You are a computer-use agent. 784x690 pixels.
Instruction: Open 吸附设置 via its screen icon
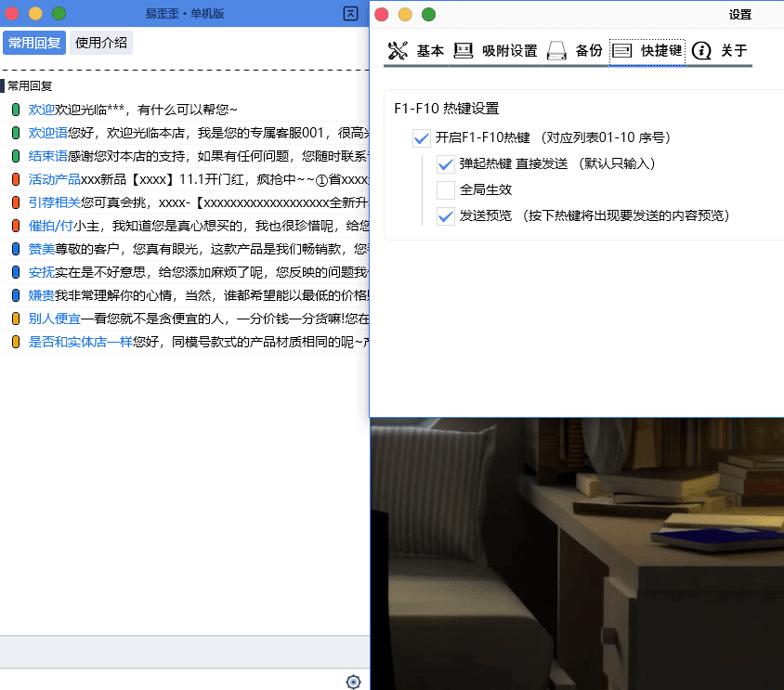click(x=464, y=51)
